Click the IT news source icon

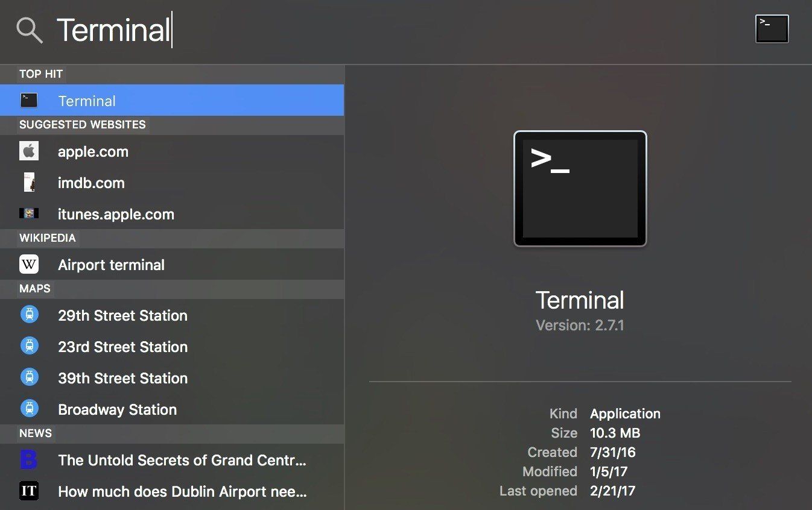(x=29, y=491)
